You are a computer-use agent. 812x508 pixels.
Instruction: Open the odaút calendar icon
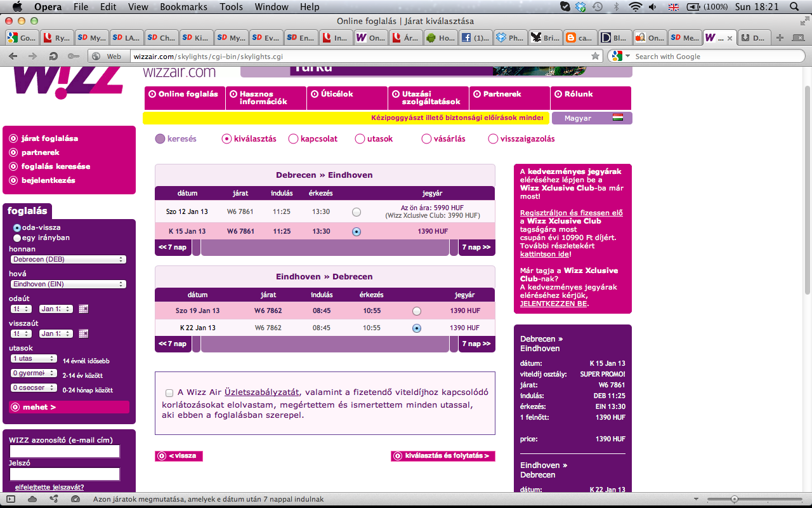click(83, 309)
